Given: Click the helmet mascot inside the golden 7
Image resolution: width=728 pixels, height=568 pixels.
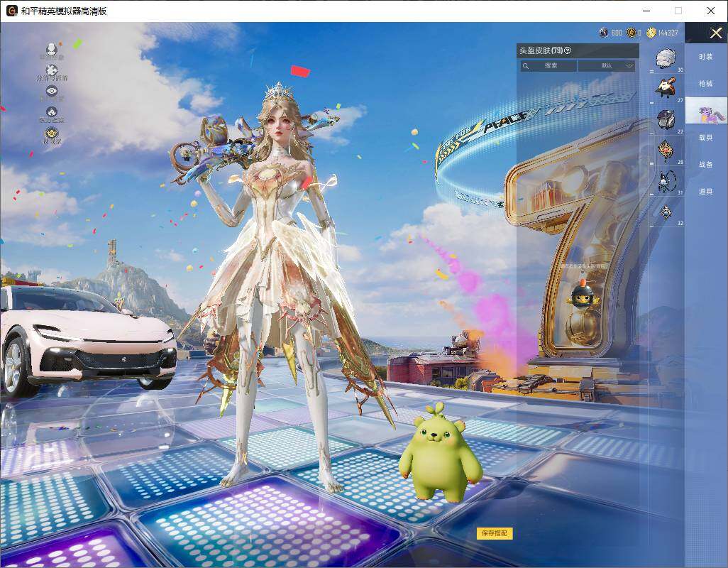Looking at the screenshot, I should point(583,296).
